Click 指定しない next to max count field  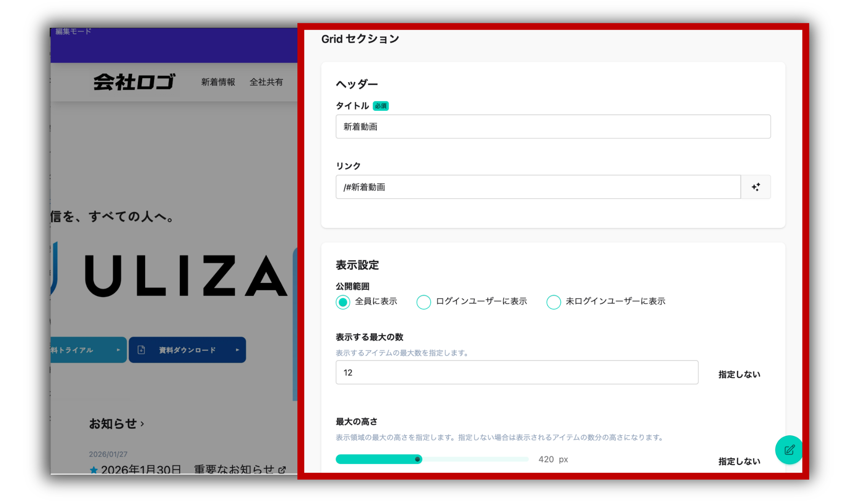point(739,375)
